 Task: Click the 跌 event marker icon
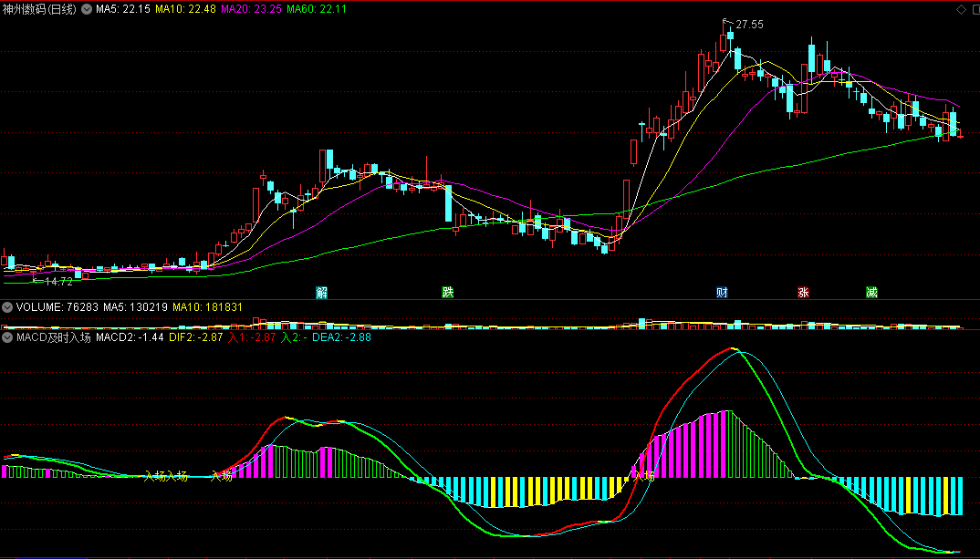(447, 293)
